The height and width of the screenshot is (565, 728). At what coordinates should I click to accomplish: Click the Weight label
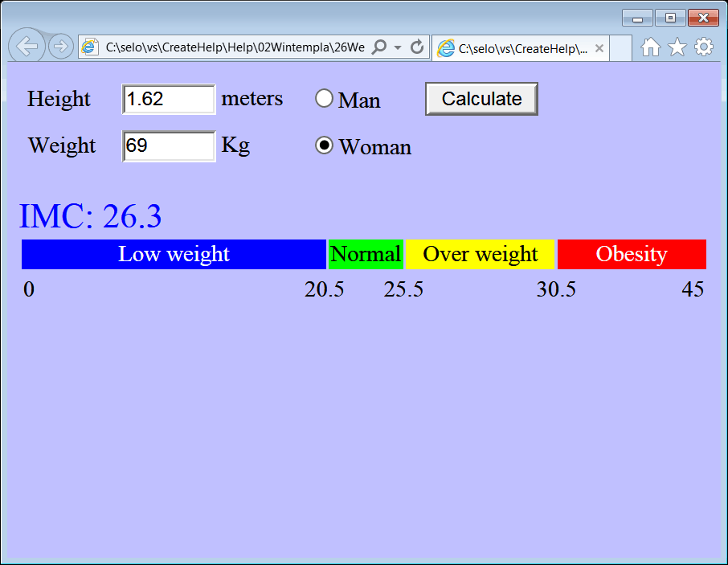[62, 145]
